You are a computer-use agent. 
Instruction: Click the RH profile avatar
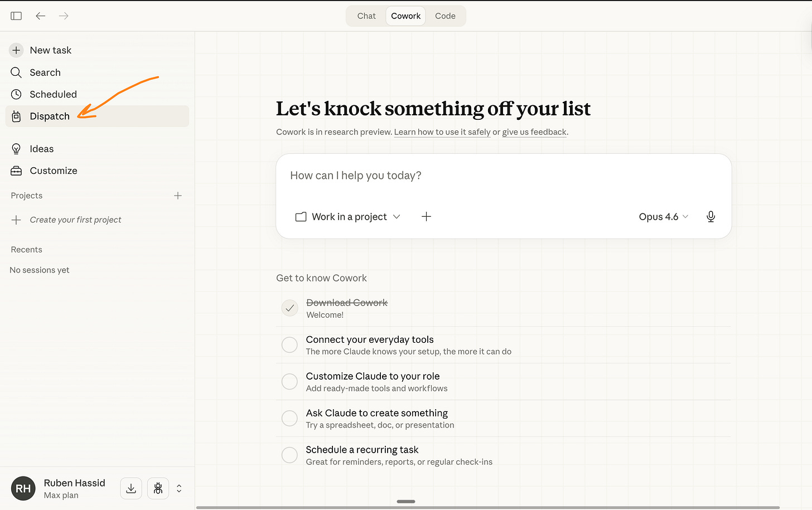[x=23, y=488]
